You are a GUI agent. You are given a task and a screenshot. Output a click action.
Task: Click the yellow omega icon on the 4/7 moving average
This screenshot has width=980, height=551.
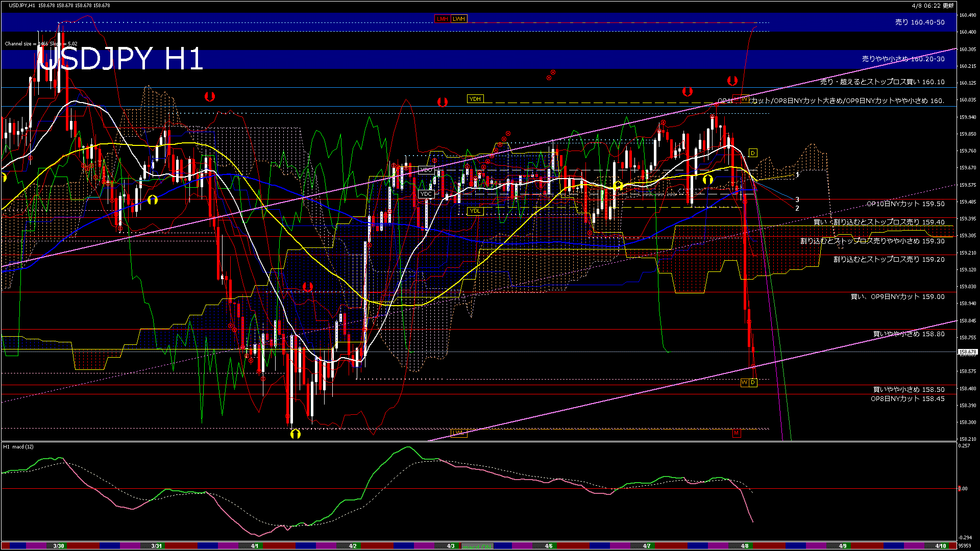tap(707, 179)
